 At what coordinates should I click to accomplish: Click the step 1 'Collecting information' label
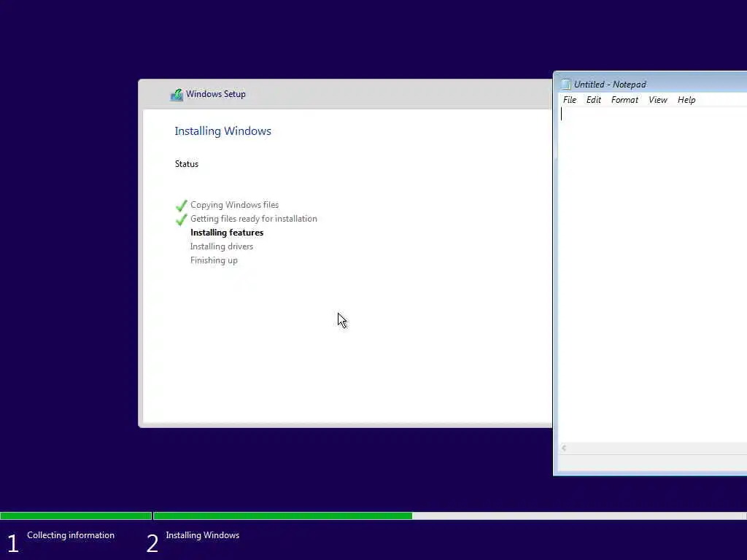[x=71, y=535]
